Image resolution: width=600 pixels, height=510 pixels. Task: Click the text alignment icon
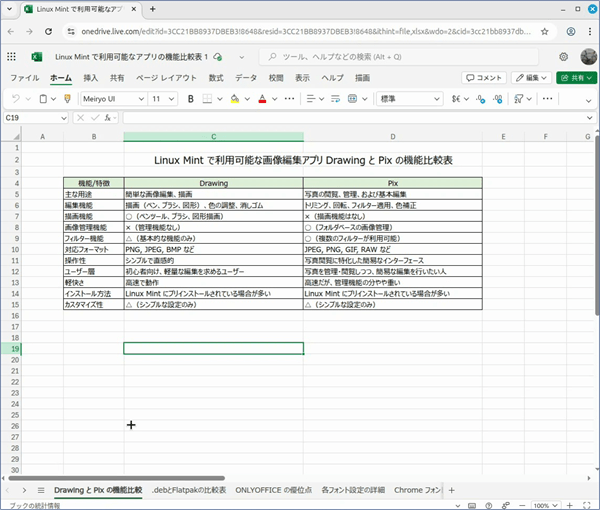coord(311,99)
